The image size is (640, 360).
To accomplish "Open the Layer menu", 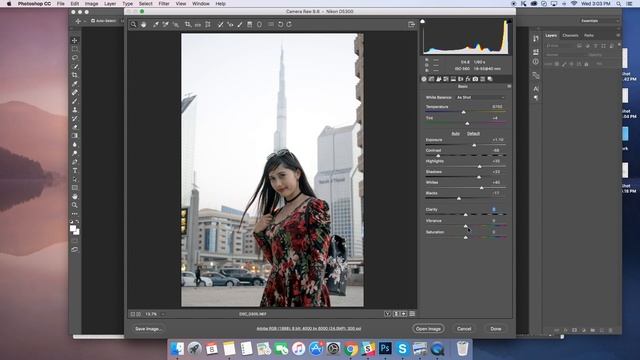I will click(x=110, y=4).
